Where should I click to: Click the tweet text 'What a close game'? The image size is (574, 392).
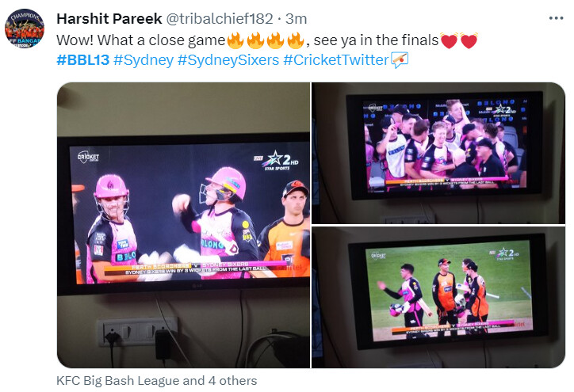click(x=161, y=40)
